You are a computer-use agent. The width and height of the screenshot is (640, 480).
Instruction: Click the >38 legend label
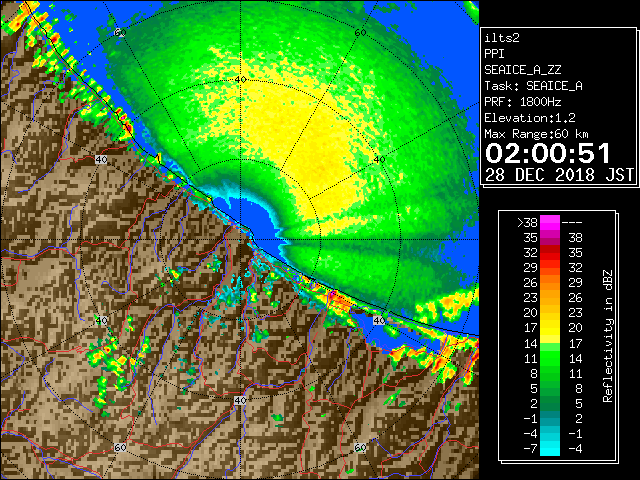(x=527, y=223)
